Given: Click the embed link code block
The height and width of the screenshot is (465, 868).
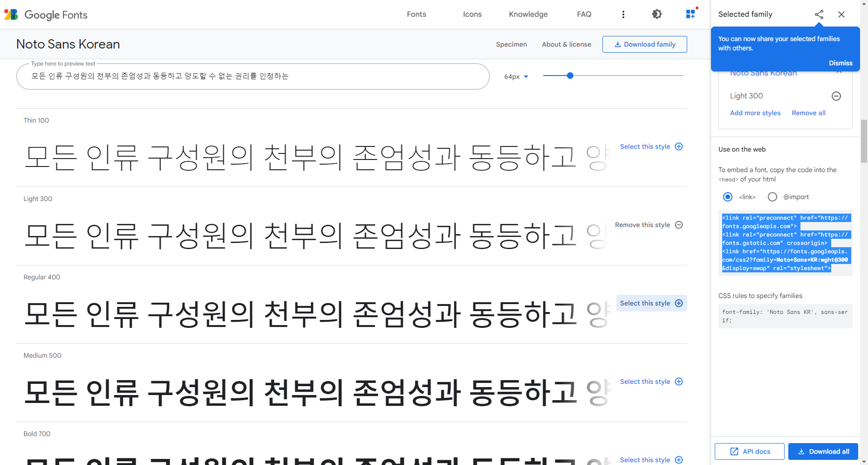Looking at the screenshot, I should click(x=786, y=243).
